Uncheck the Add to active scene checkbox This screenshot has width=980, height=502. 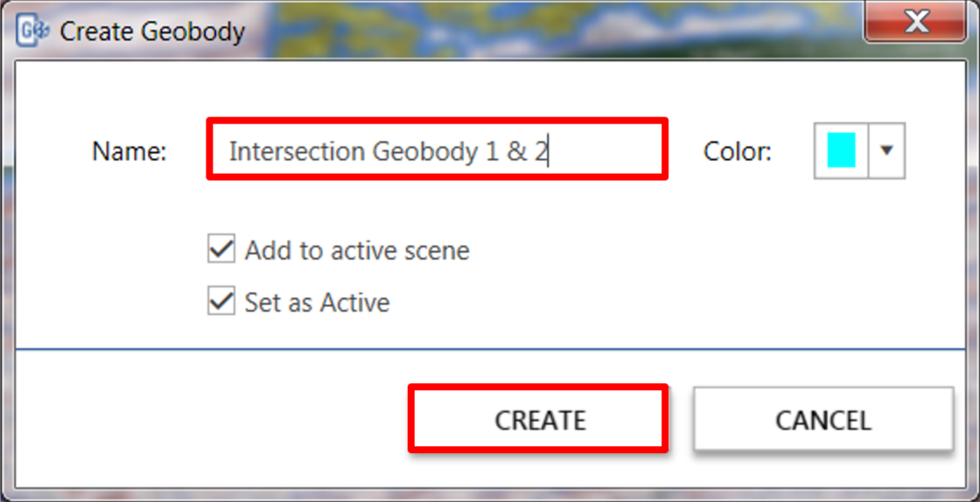pos(221,249)
